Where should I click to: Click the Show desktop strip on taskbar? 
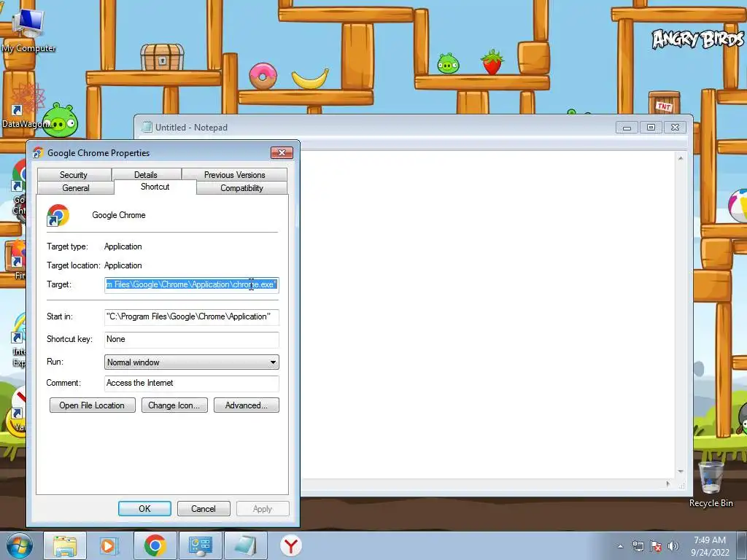pos(742,545)
